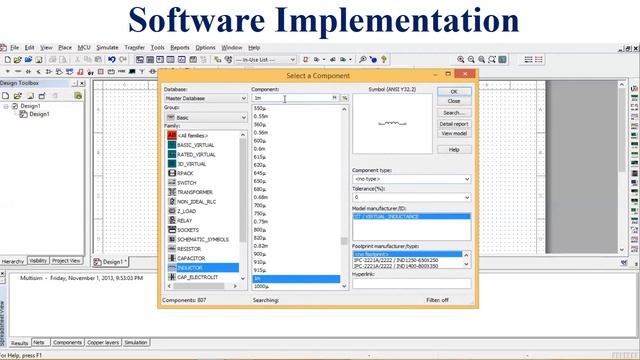Click the Undo arrow icon
This screenshot has width=640, height=360.
tap(112, 60)
